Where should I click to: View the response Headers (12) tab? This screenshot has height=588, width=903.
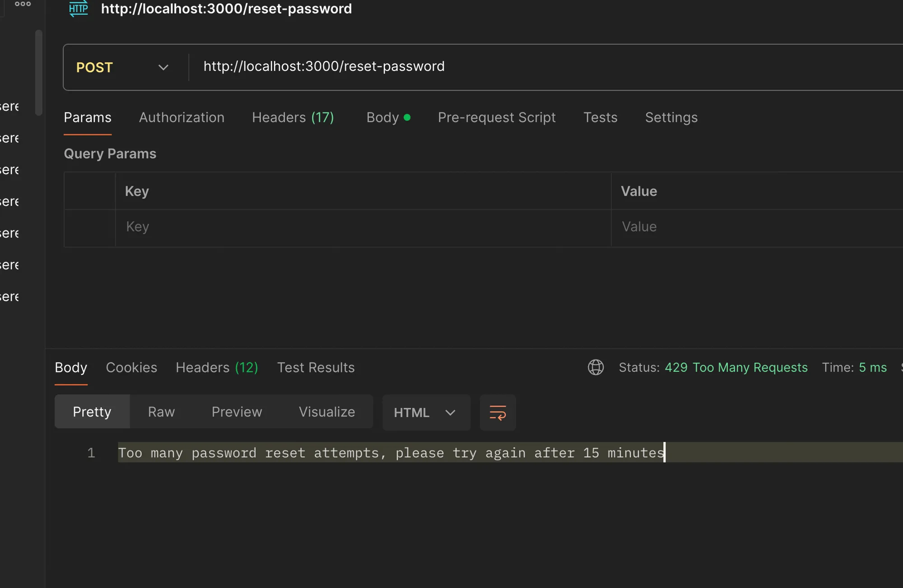pos(217,367)
